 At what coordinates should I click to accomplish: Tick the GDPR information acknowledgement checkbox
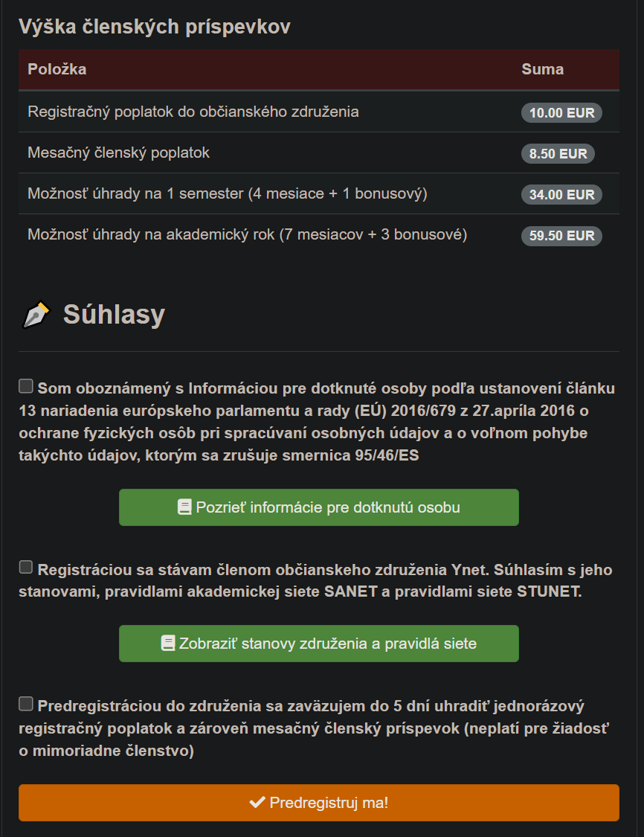(x=26, y=386)
